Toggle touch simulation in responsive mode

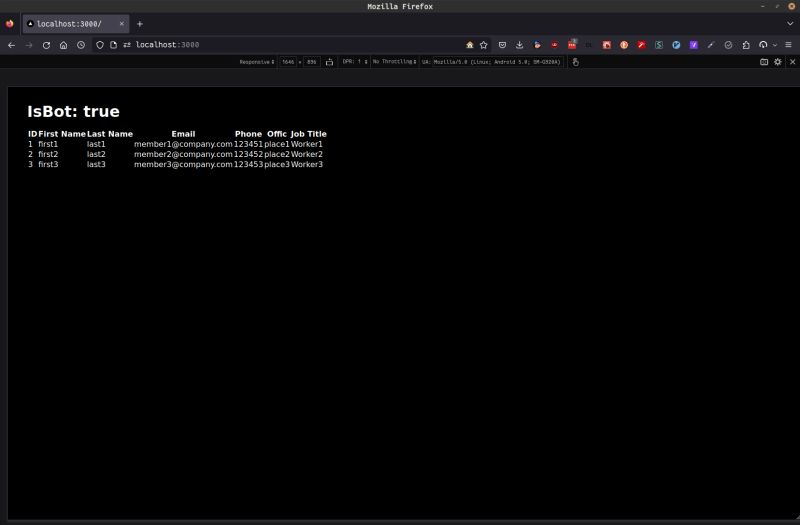tap(576, 62)
